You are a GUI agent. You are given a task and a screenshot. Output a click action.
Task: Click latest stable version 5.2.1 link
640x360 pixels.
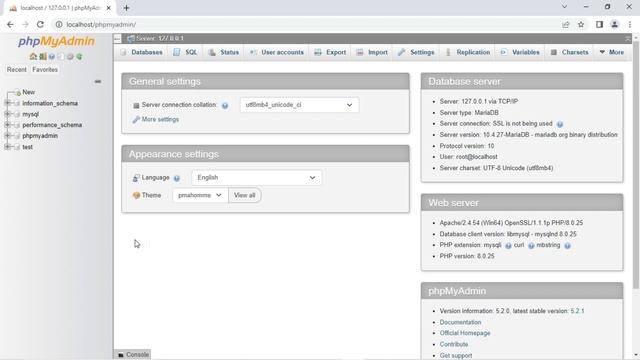pyautogui.click(x=577, y=311)
